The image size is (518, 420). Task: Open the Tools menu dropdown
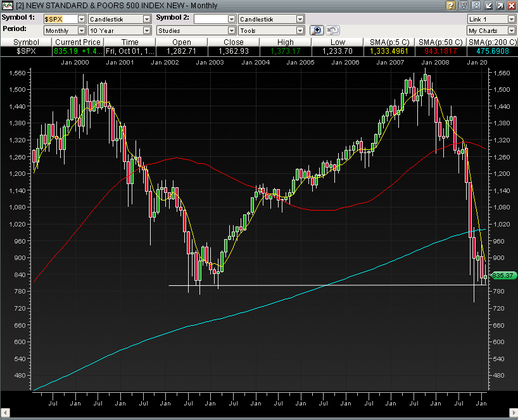(300, 30)
